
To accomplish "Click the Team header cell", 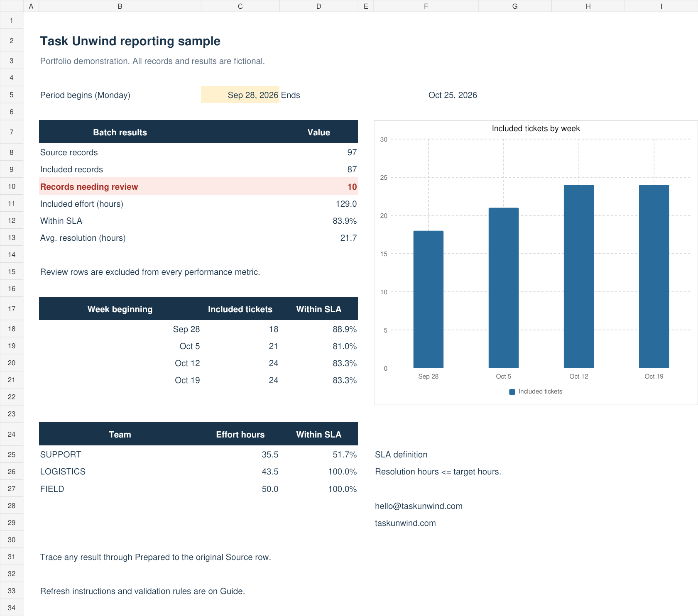I will pos(120,434).
